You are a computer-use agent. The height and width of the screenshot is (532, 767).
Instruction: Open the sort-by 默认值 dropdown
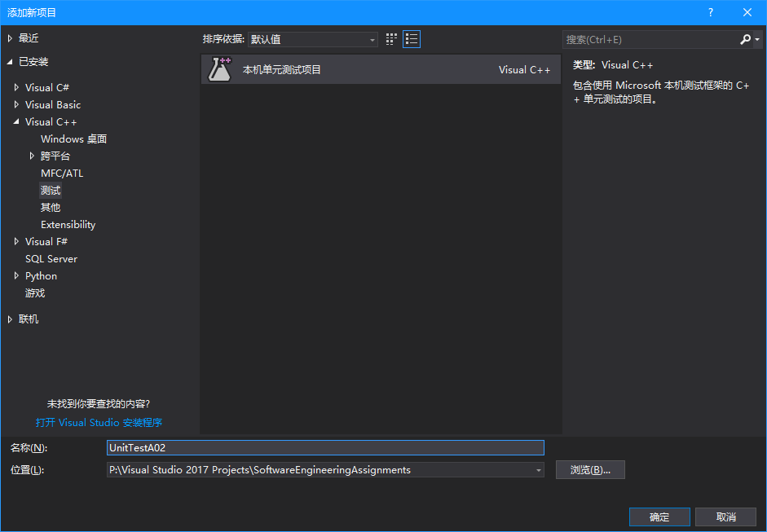(312, 40)
